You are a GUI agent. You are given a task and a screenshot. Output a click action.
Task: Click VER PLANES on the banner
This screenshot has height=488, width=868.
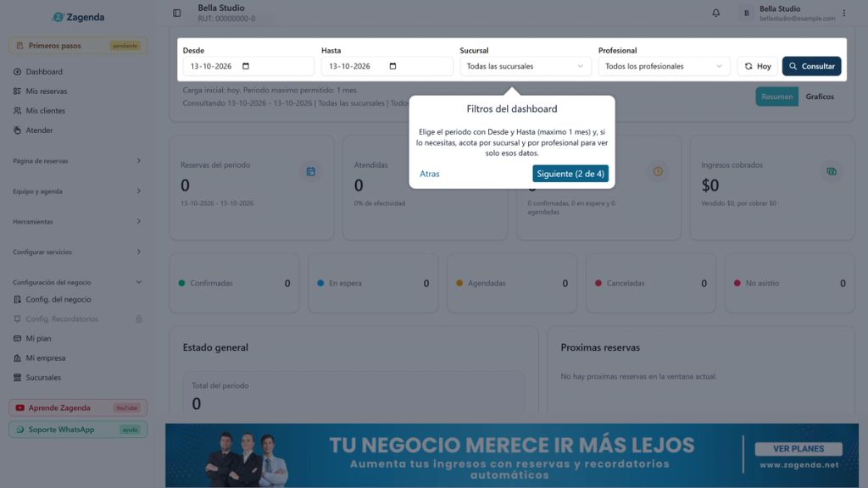click(x=798, y=449)
